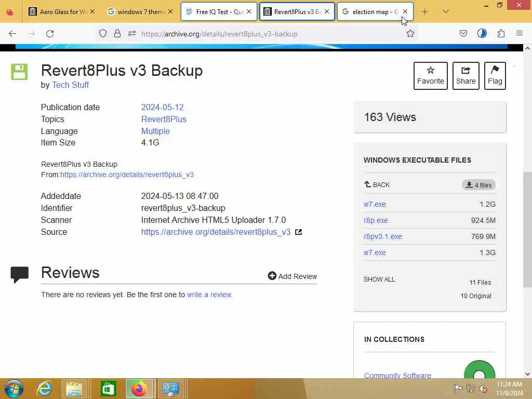Close the Revert8Plus v3 Backup tab
The image size is (532, 399).
[x=327, y=11]
